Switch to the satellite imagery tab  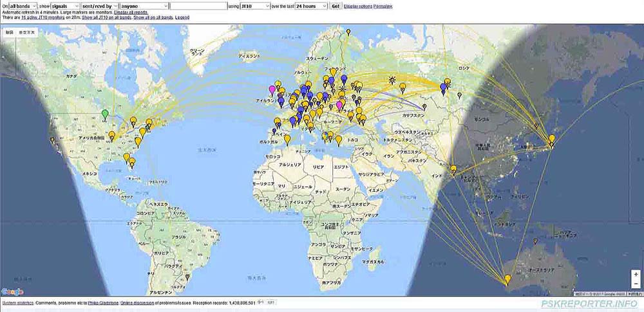[27, 31]
